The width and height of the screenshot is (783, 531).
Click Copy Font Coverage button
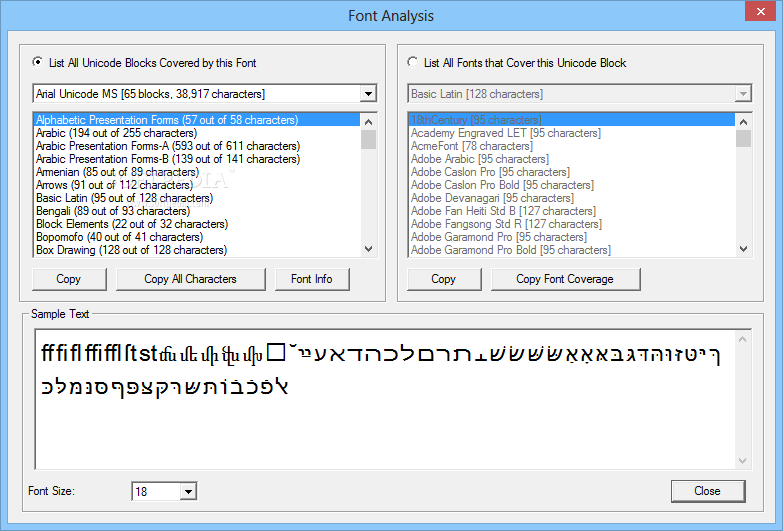point(565,279)
